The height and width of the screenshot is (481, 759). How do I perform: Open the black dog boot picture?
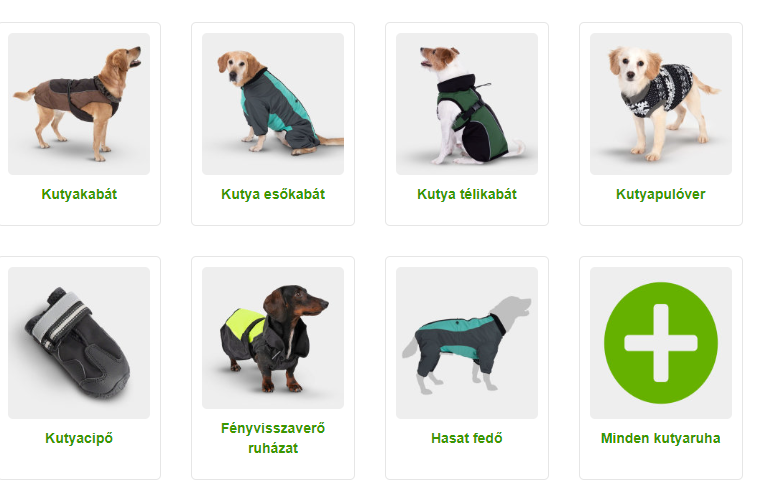coord(79,343)
